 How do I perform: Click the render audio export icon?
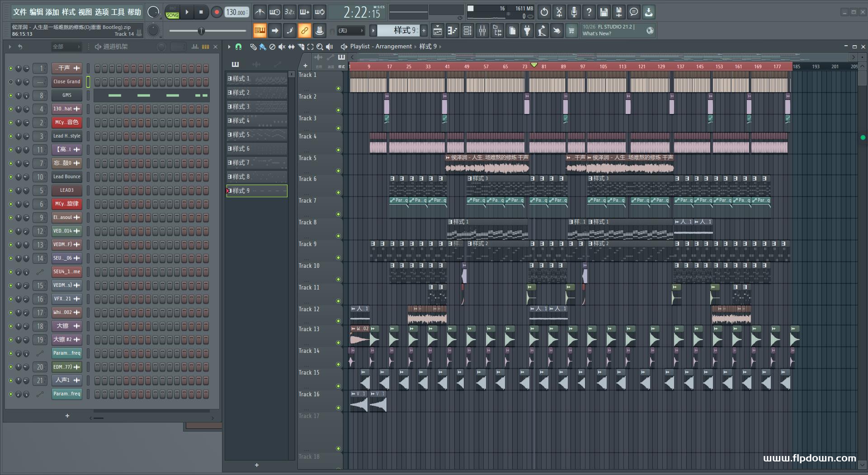(619, 12)
